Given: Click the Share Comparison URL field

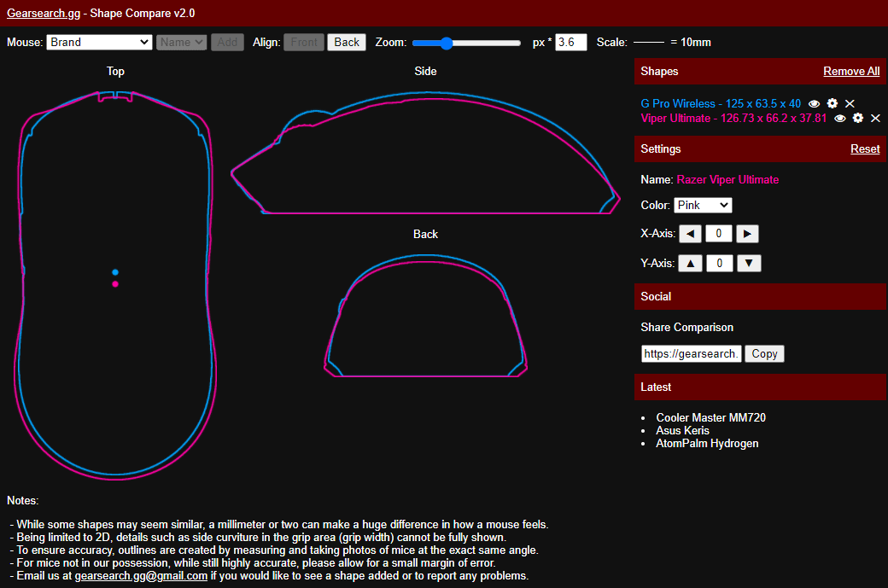Looking at the screenshot, I should point(691,353).
